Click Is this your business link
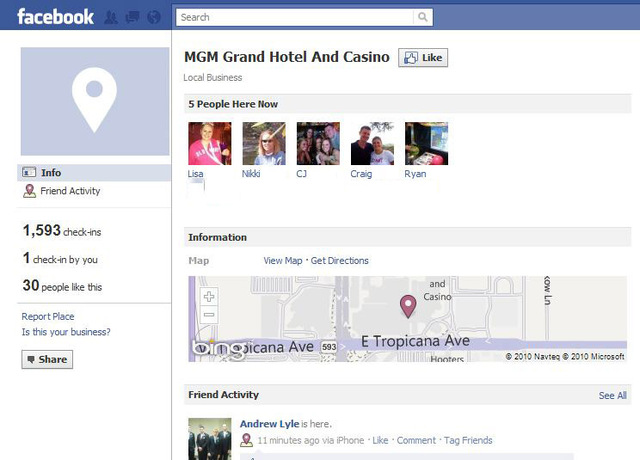Viewport: 640px width, 460px height. coord(66,332)
